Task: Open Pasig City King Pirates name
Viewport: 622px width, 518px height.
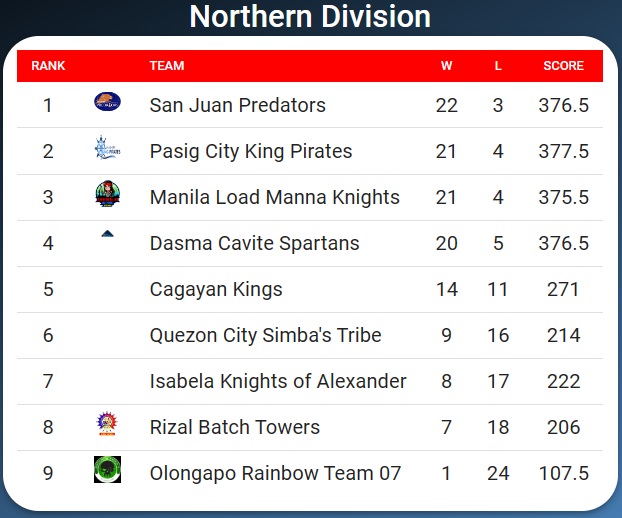Action: (250, 151)
